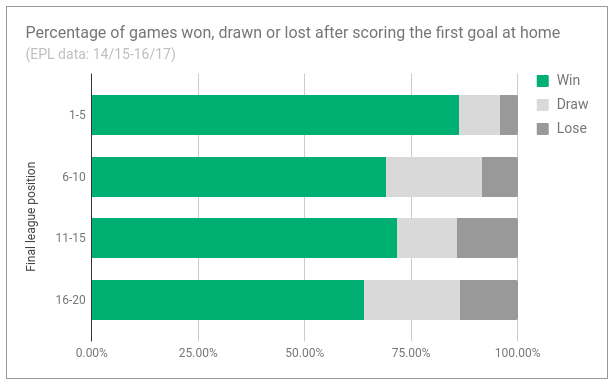The height and width of the screenshot is (386, 613).
Task: Click the green Win bar for 11-15
Action: [x=245, y=238]
